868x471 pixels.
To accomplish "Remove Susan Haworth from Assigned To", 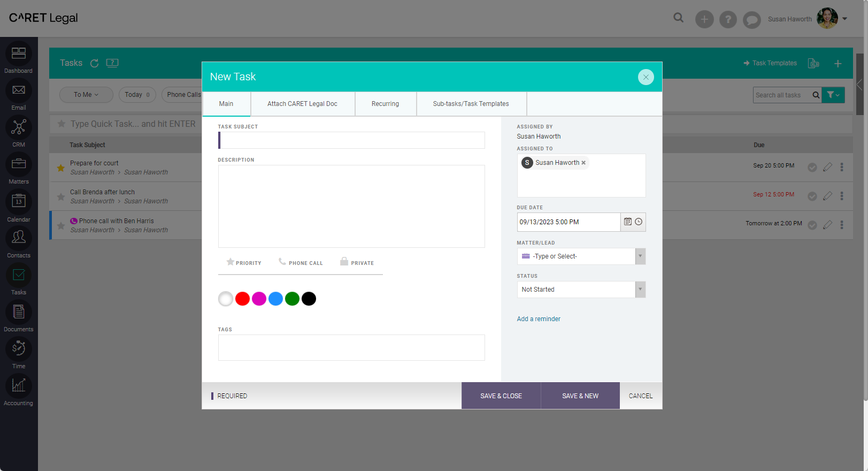I will coord(583,163).
